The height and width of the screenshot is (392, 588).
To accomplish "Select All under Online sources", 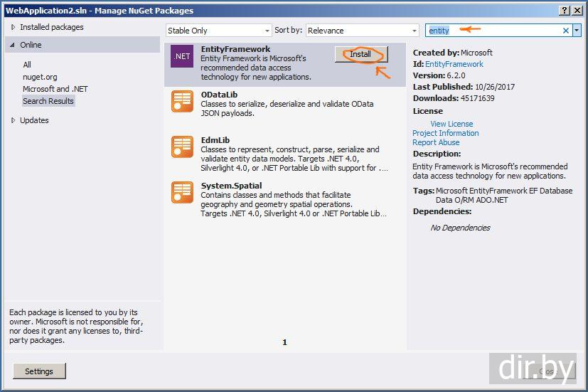I will [x=27, y=65].
